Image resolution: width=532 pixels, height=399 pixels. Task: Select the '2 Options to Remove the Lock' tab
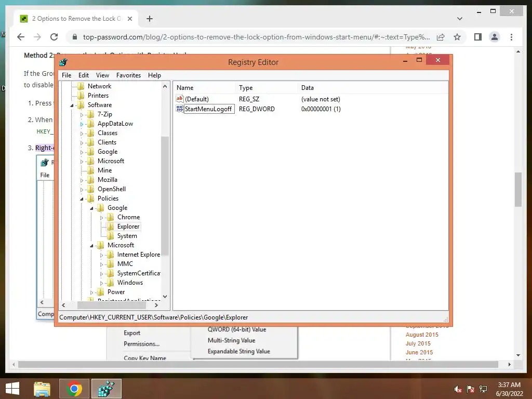76,19
